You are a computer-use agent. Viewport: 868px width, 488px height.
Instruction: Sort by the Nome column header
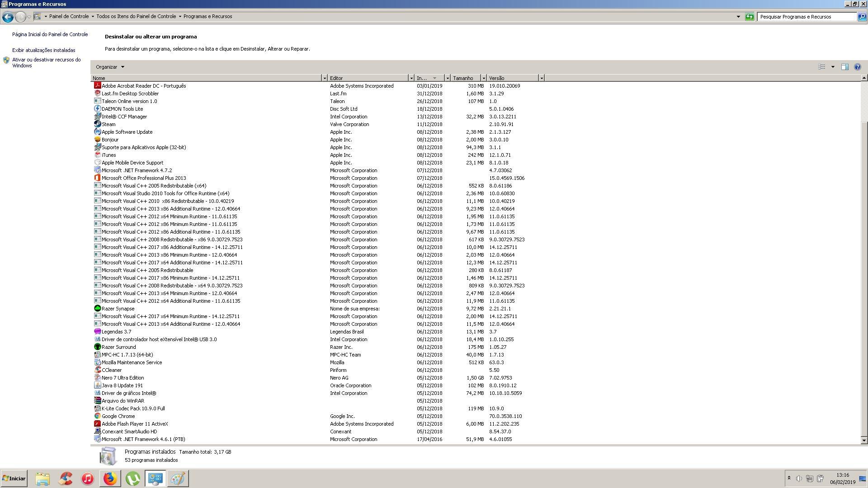coord(206,78)
